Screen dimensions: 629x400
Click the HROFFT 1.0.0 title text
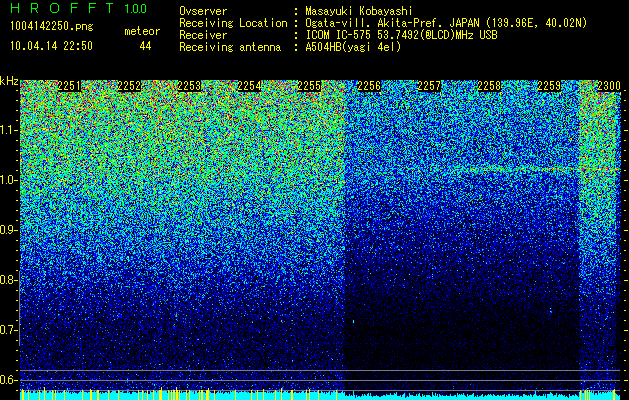click(x=79, y=8)
